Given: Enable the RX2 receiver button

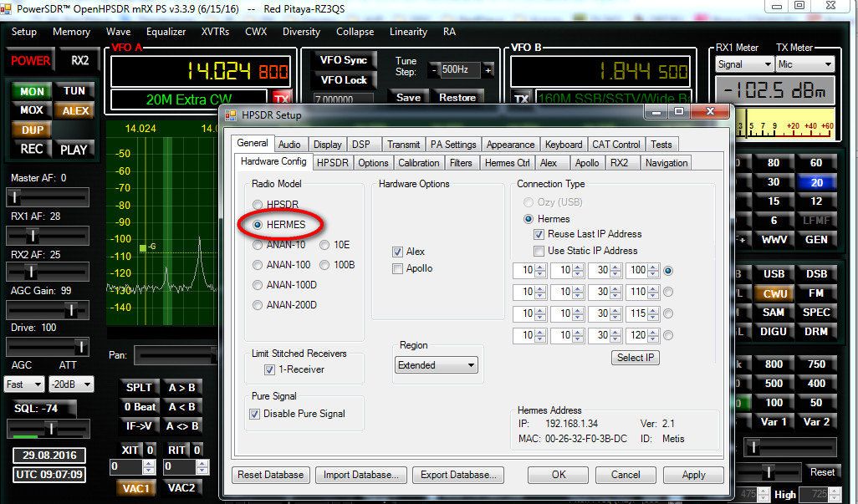Looking at the screenshot, I should [x=80, y=61].
